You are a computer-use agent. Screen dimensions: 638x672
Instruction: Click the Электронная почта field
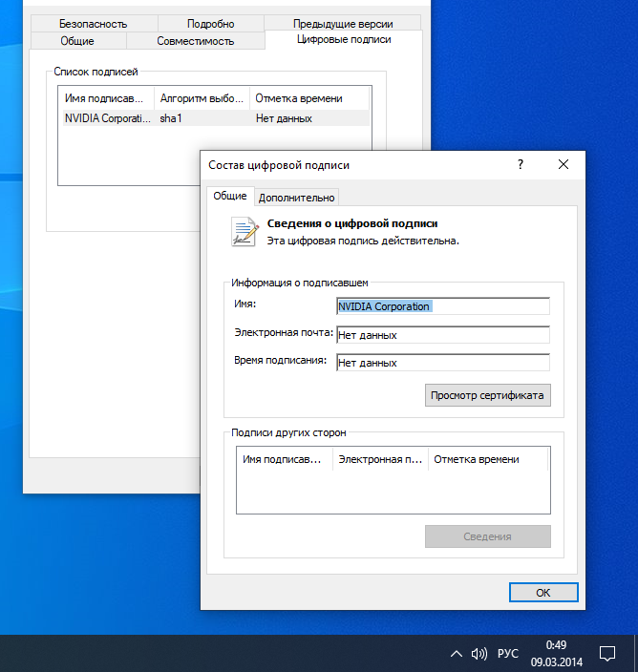pyautogui.click(x=443, y=335)
